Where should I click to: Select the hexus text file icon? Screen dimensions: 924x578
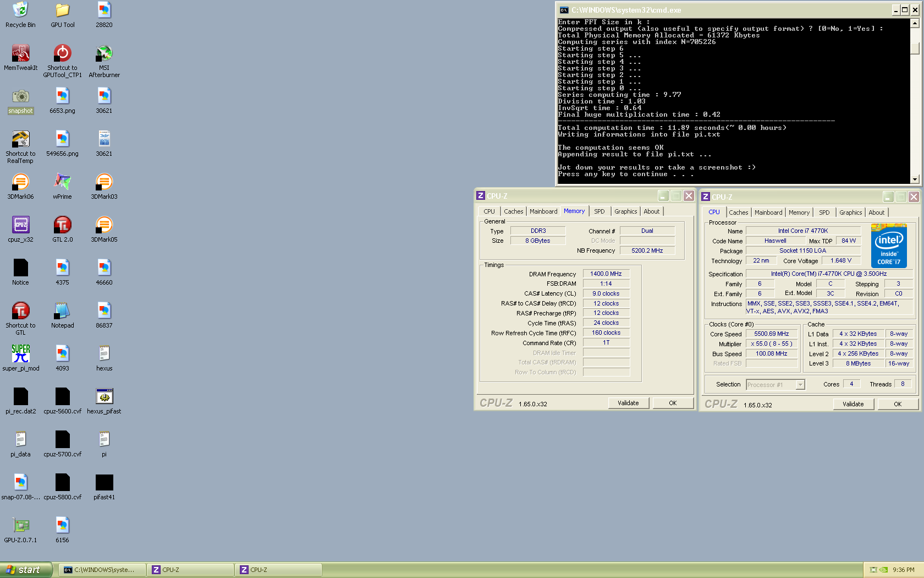(104, 358)
